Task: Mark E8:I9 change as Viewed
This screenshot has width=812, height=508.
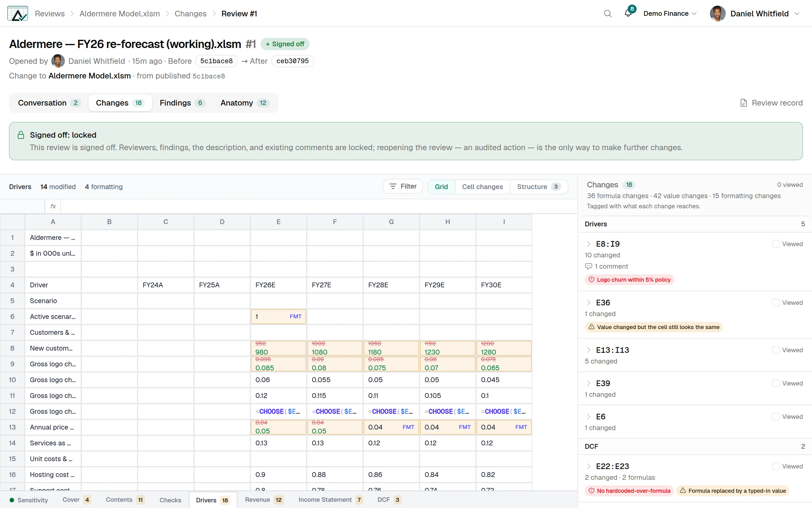Action: pyautogui.click(x=775, y=244)
